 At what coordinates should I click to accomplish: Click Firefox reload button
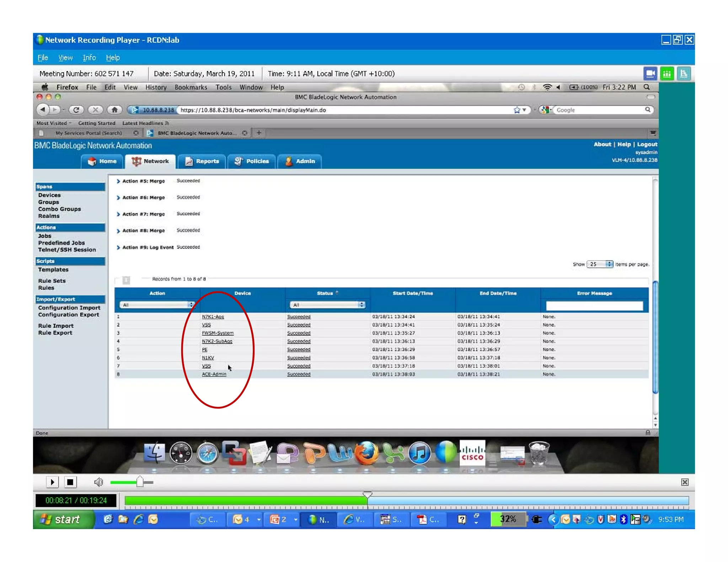tap(76, 110)
